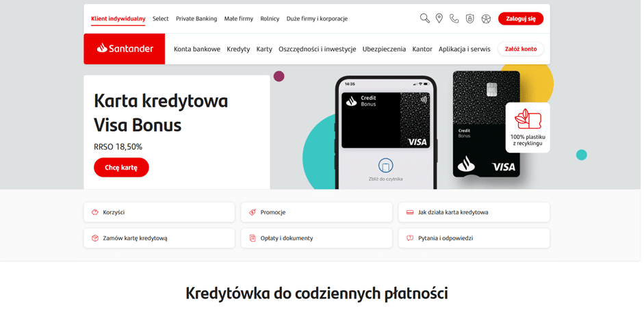Open the Aplikacja i serwis menu

click(x=465, y=49)
